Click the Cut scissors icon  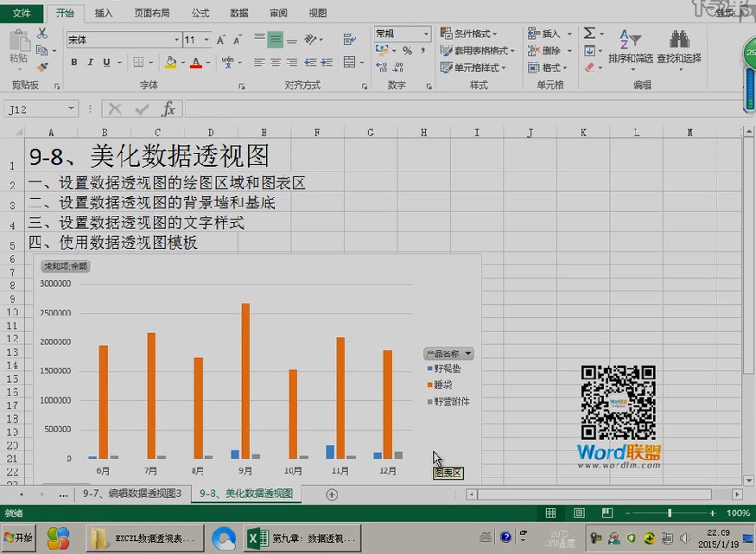point(42,33)
